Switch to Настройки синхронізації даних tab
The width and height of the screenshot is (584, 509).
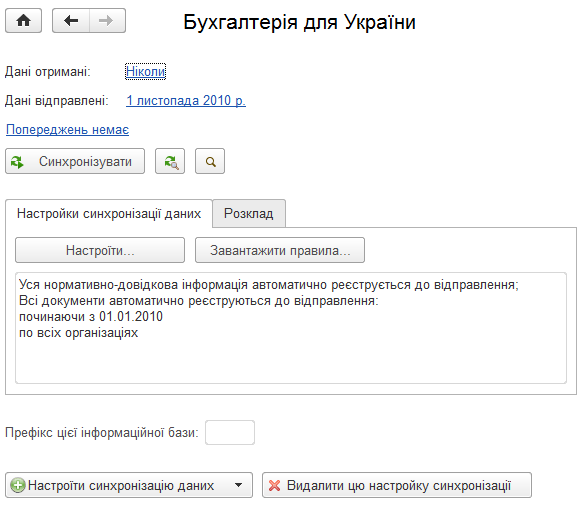click(x=109, y=214)
